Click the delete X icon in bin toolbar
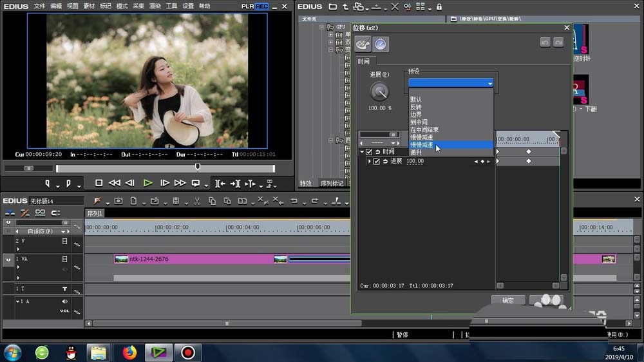The image size is (644, 362). pos(395,6)
